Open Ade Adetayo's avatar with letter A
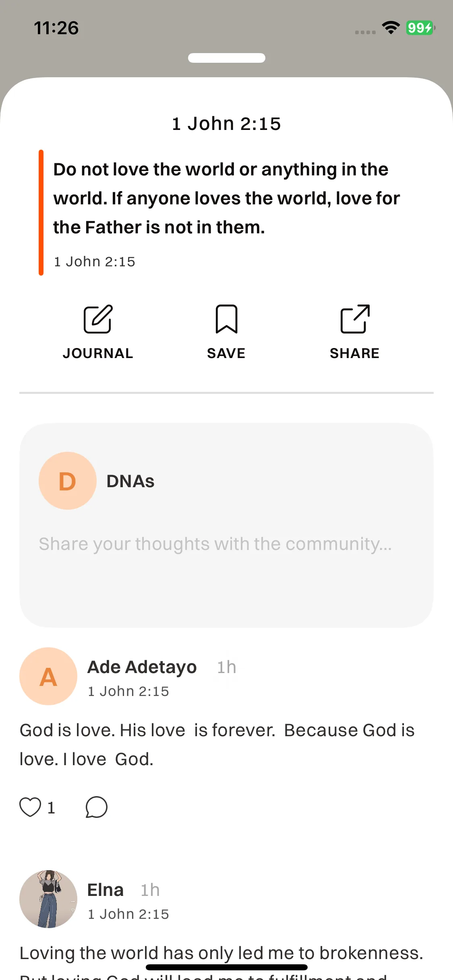The image size is (453, 980). [48, 676]
